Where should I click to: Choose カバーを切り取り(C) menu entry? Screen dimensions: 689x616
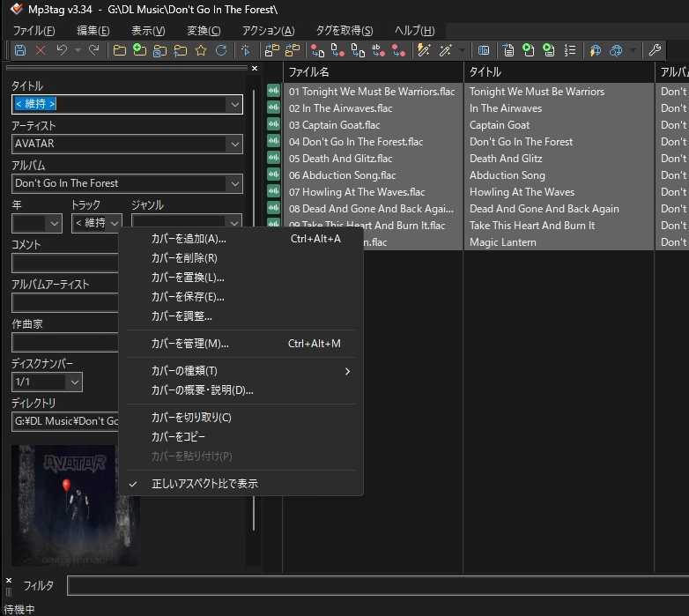(241, 418)
